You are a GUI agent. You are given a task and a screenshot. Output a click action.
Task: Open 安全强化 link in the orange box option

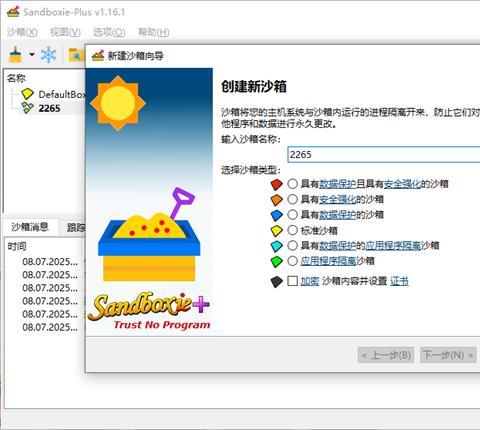coord(338,199)
